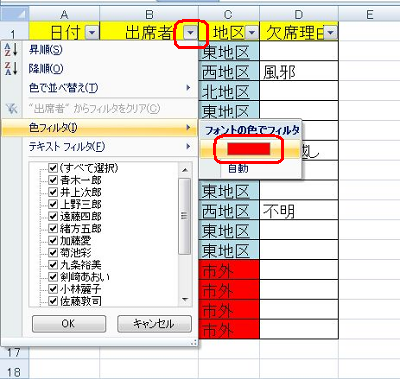Select row 1 header

(14, 32)
